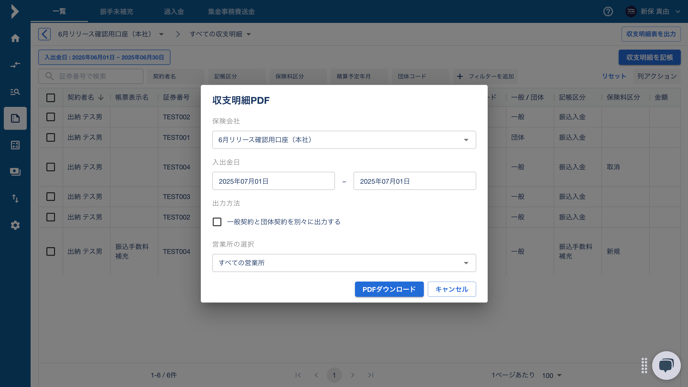Open 保険料区分 filter

click(x=298, y=76)
